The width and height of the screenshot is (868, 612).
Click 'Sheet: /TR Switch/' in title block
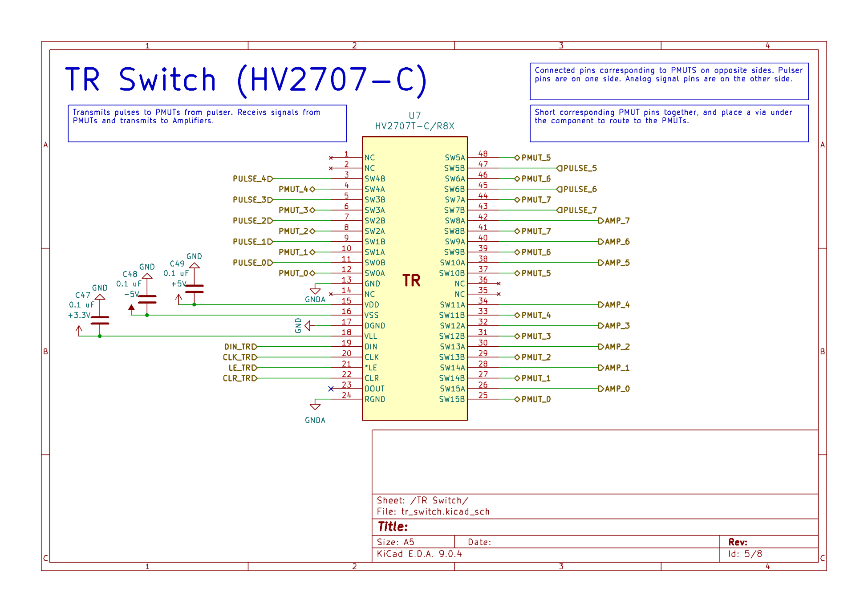coord(422,500)
